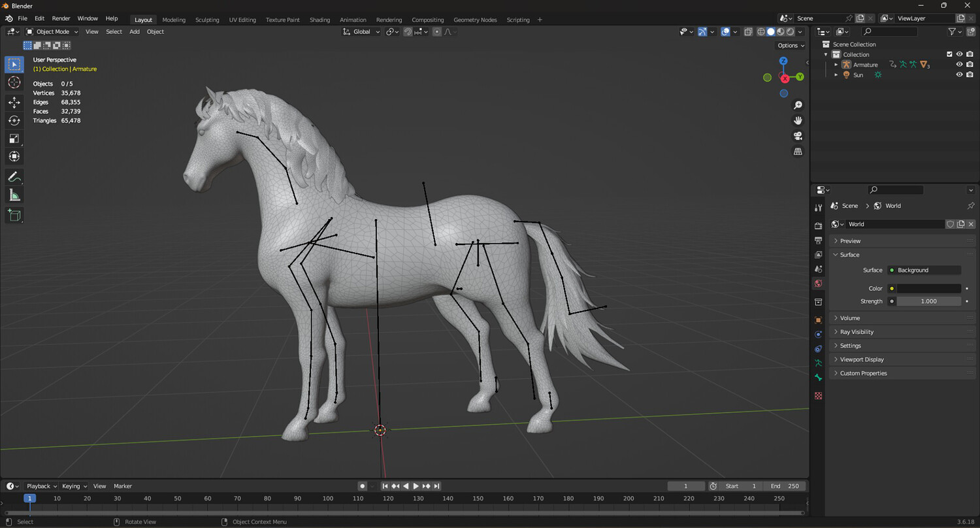Switch perspective/orthographic with the grid gizmo
Image resolution: width=980 pixels, height=528 pixels.
(798, 151)
